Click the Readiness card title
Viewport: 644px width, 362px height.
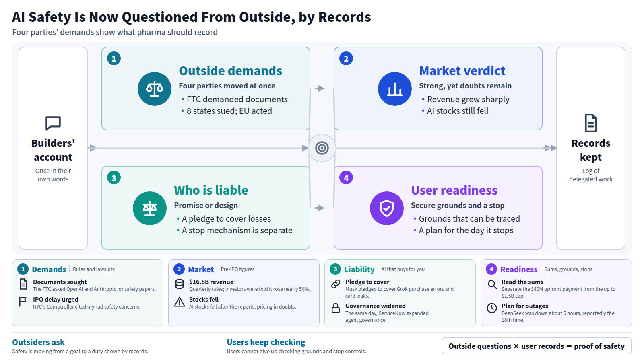pos(519,269)
